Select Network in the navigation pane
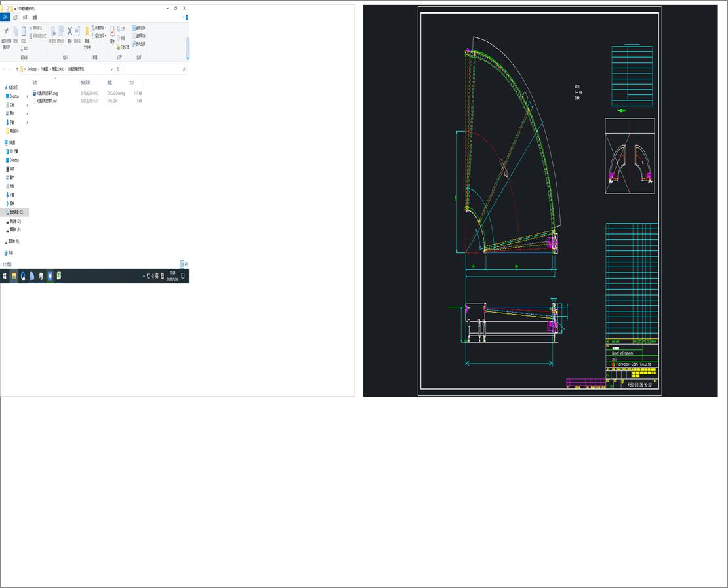Viewport: 728px width, 588px height. point(9,253)
